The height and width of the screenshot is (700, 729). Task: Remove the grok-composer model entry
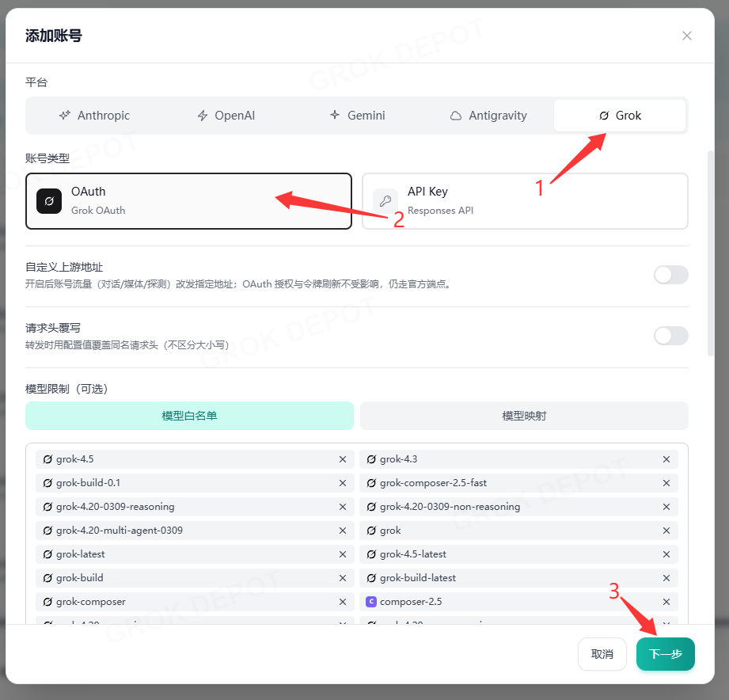point(343,601)
